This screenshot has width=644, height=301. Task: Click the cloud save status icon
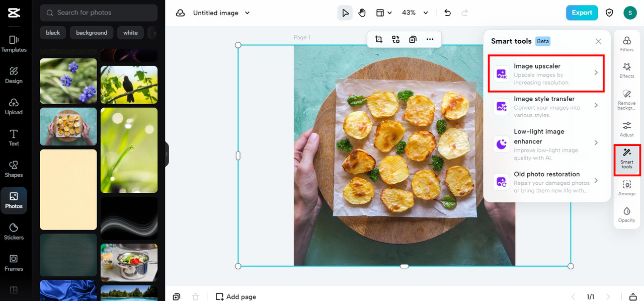pos(180,13)
